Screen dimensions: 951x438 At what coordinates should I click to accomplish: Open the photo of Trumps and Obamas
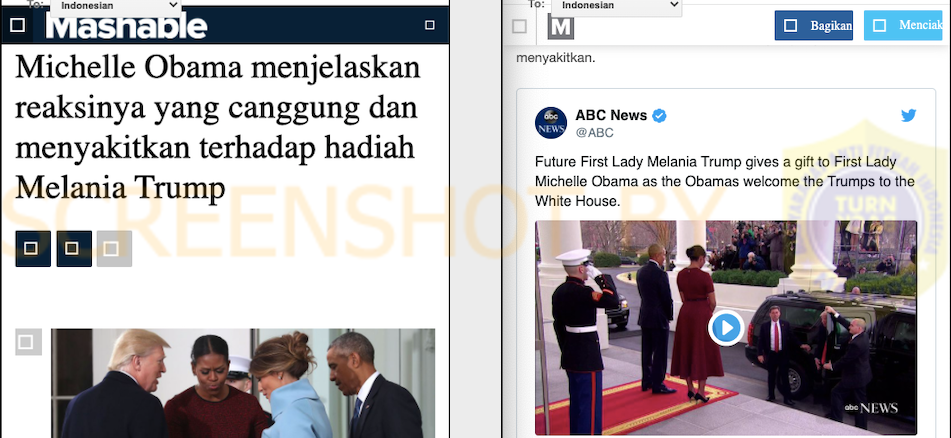243,383
